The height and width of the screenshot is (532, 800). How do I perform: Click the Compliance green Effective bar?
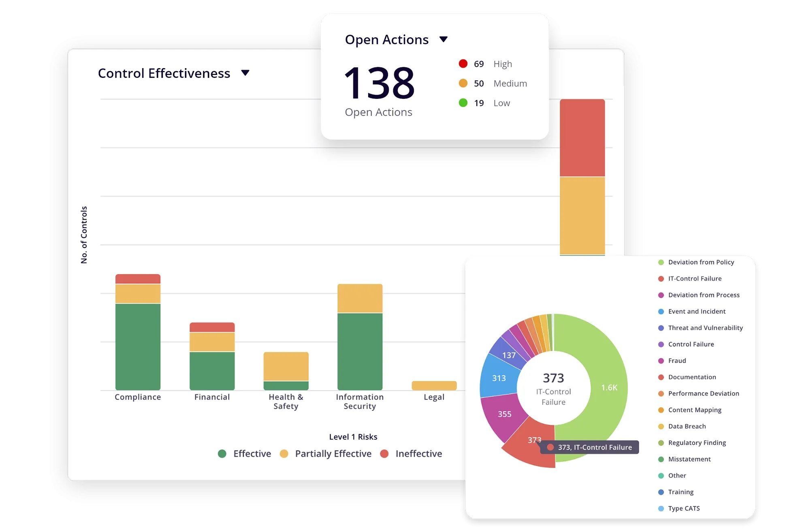[x=138, y=346]
